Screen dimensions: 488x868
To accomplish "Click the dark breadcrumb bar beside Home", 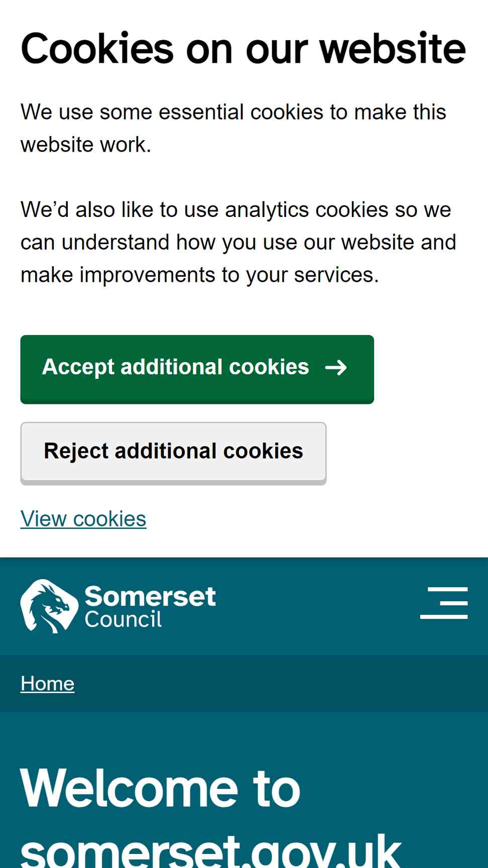I will 281,684.
